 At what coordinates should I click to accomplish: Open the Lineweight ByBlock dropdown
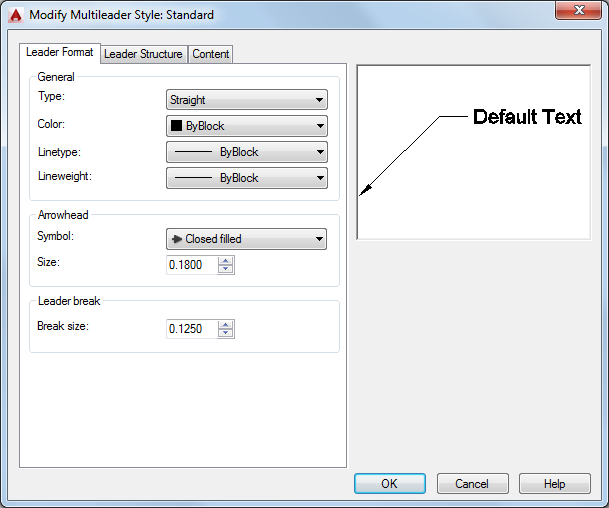point(247,178)
